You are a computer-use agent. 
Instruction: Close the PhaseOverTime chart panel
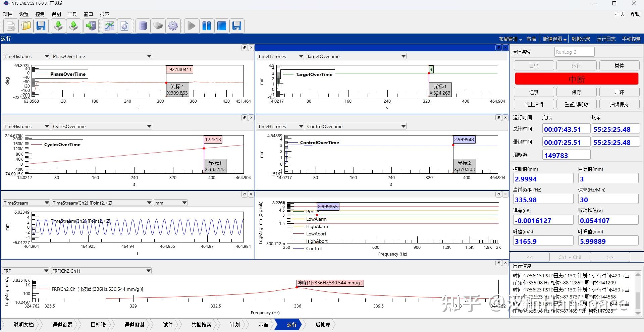click(251, 48)
